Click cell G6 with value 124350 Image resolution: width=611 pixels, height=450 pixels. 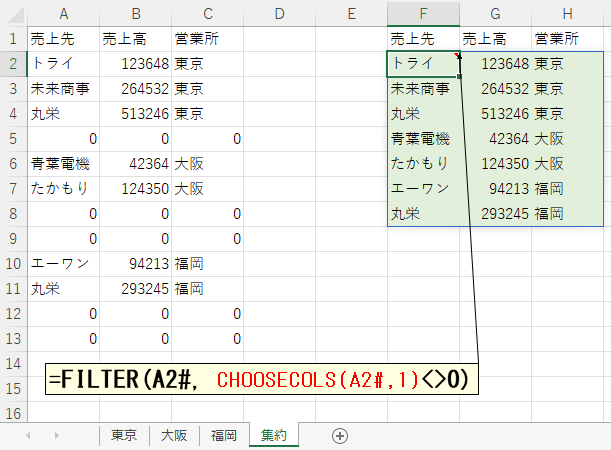tap(495, 164)
